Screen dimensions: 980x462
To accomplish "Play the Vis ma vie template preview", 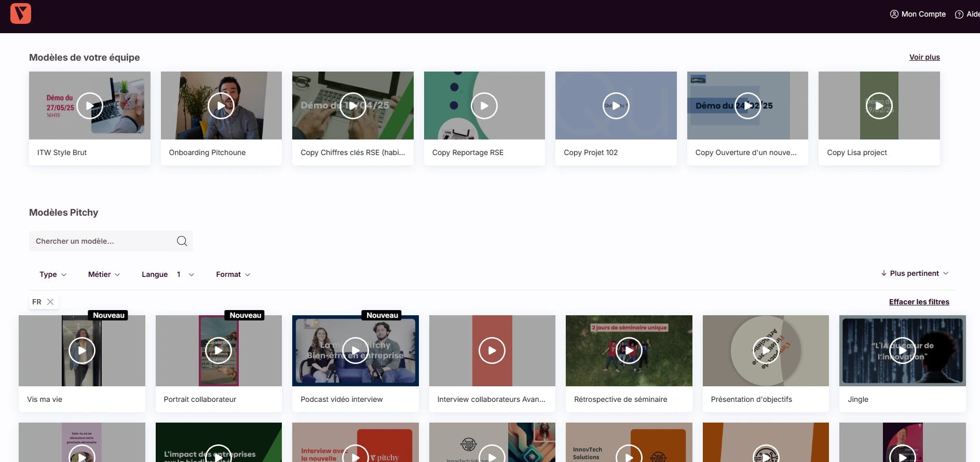I will click(x=82, y=351).
